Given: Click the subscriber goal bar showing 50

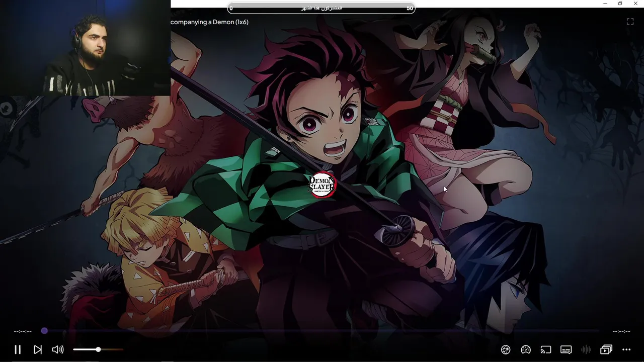Looking at the screenshot, I should pyautogui.click(x=321, y=8).
